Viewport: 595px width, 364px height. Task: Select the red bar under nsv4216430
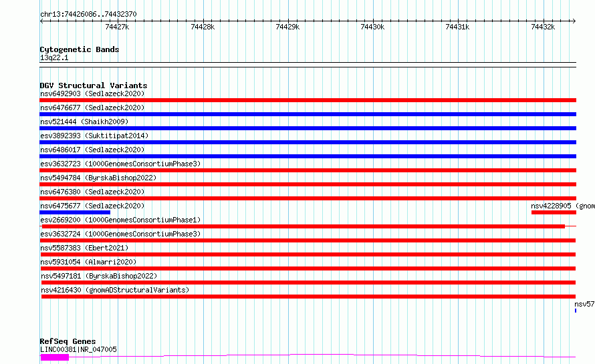tap(308, 297)
